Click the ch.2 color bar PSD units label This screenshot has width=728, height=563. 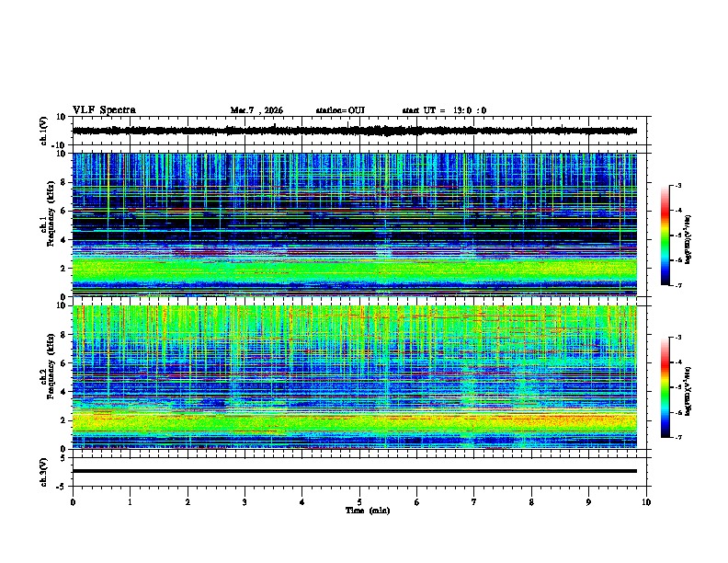click(x=688, y=391)
